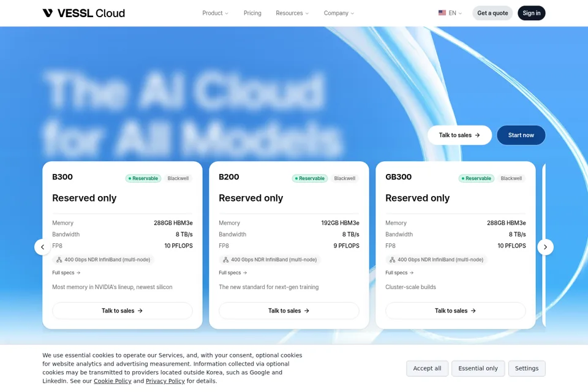588x392 pixels.
Task: Click Talk to sales on B300 card
Action: click(x=123, y=311)
